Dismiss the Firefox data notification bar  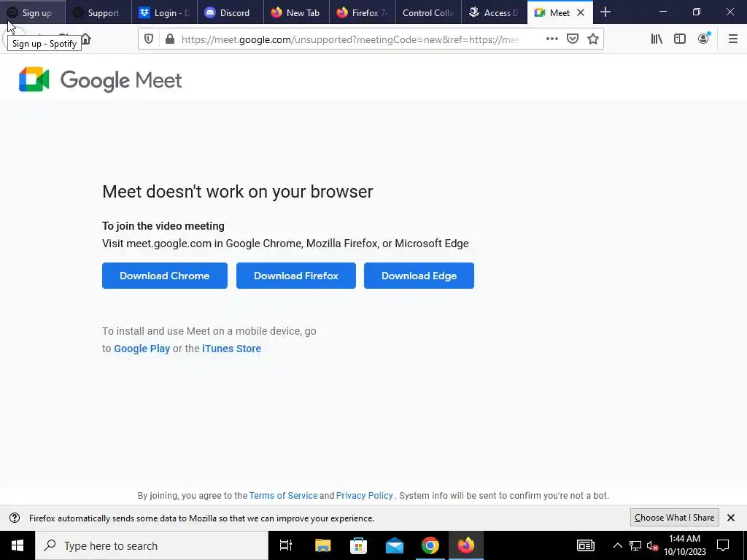click(x=731, y=518)
